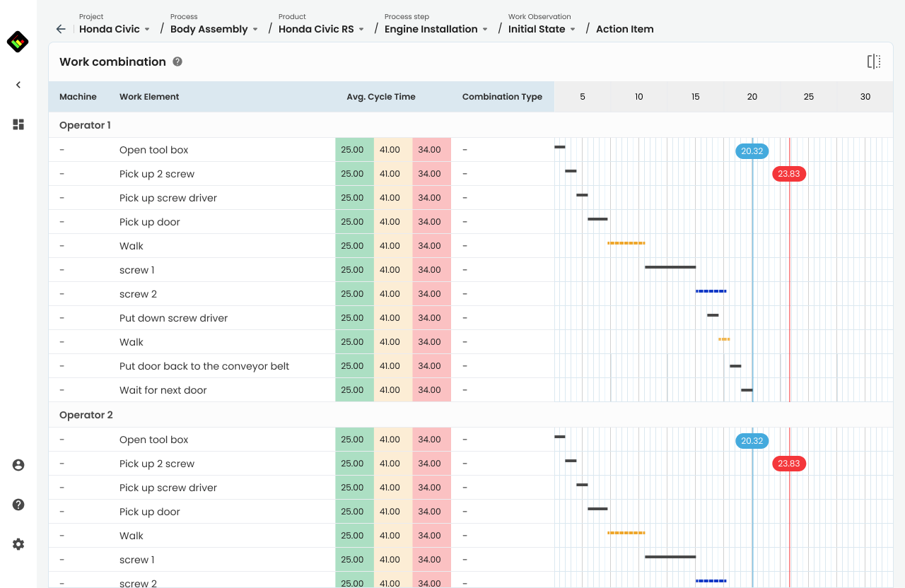Click the back arrow beside the breadcrumbs
This screenshot has width=905, height=588.
[x=60, y=29]
